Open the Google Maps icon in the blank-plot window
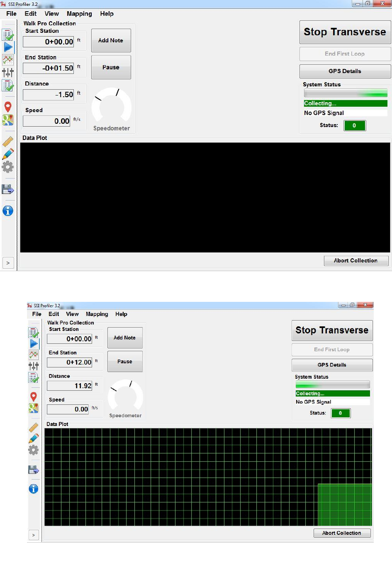The image size is (392, 568). pyautogui.click(x=8, y=120)
